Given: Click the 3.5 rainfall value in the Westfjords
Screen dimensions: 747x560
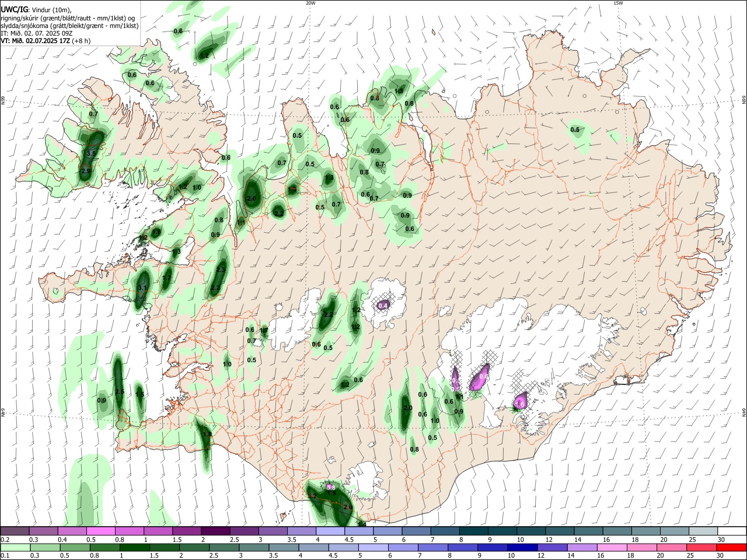Looking at the screenshot, I should click(x=90, y=153).
